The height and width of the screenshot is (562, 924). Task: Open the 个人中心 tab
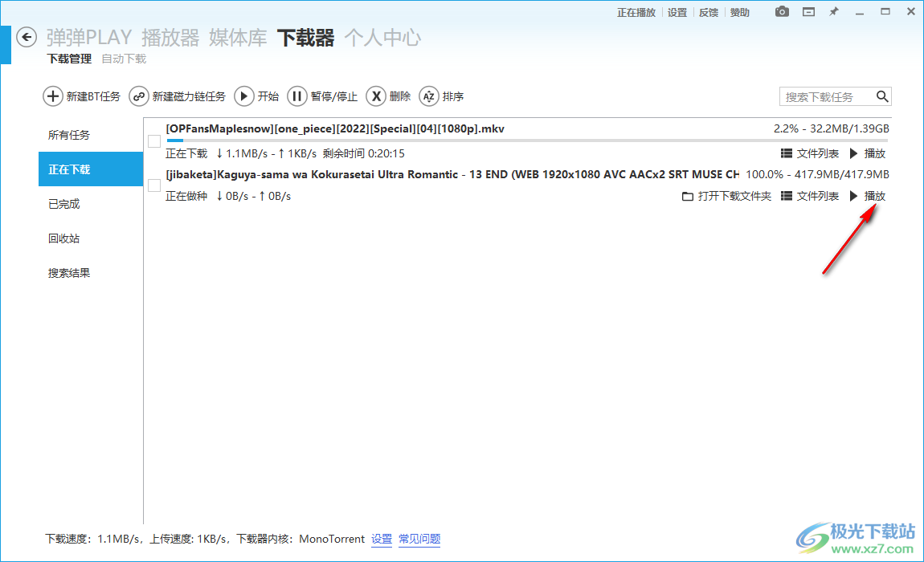(x=382, y=38)
